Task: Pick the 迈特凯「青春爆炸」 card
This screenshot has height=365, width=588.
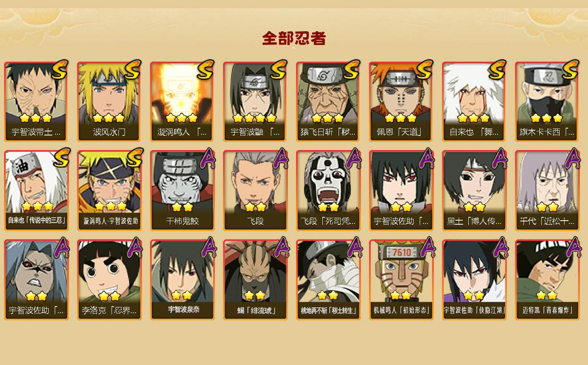Action: tap(547, 280)
